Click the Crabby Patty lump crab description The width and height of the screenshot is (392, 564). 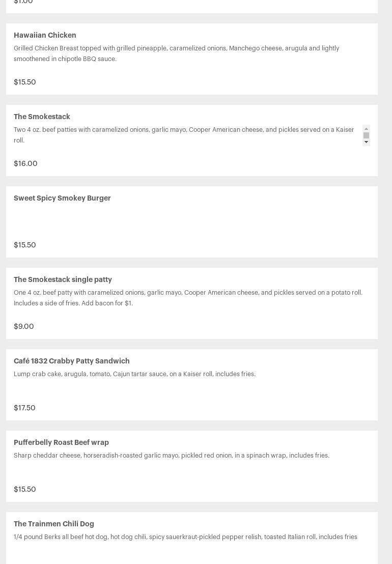(x=134, y=374)
